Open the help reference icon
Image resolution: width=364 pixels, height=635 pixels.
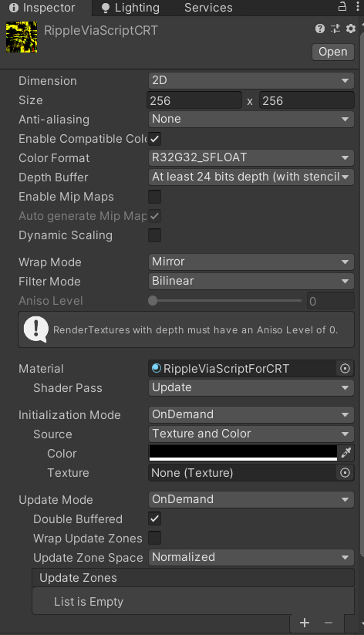320,29
